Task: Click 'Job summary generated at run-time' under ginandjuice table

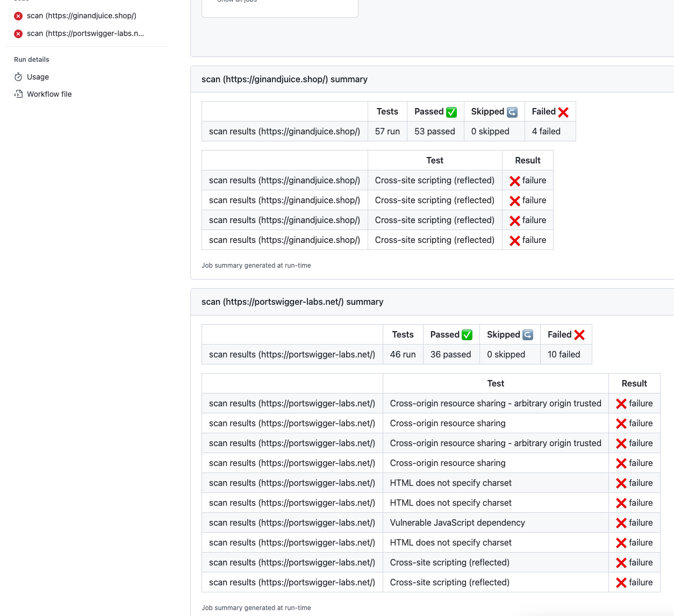Action: point(256,266)
